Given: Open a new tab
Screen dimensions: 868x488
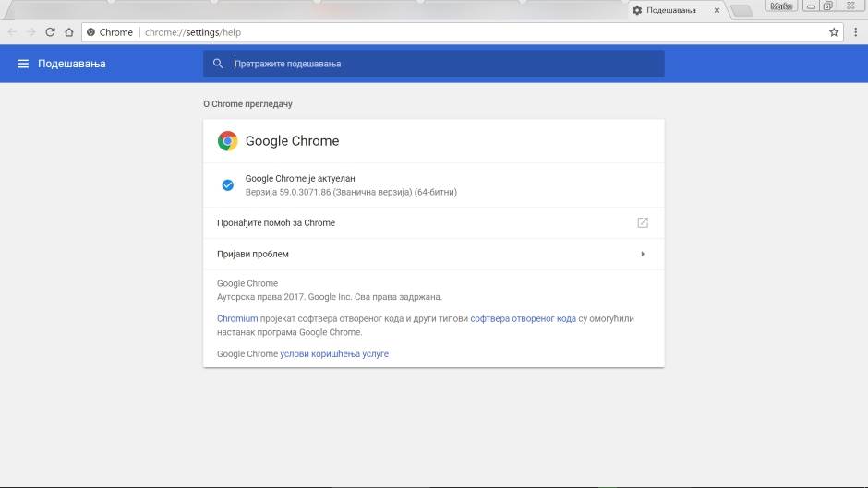Looking at the screenshot, I should tap(741, 11).
